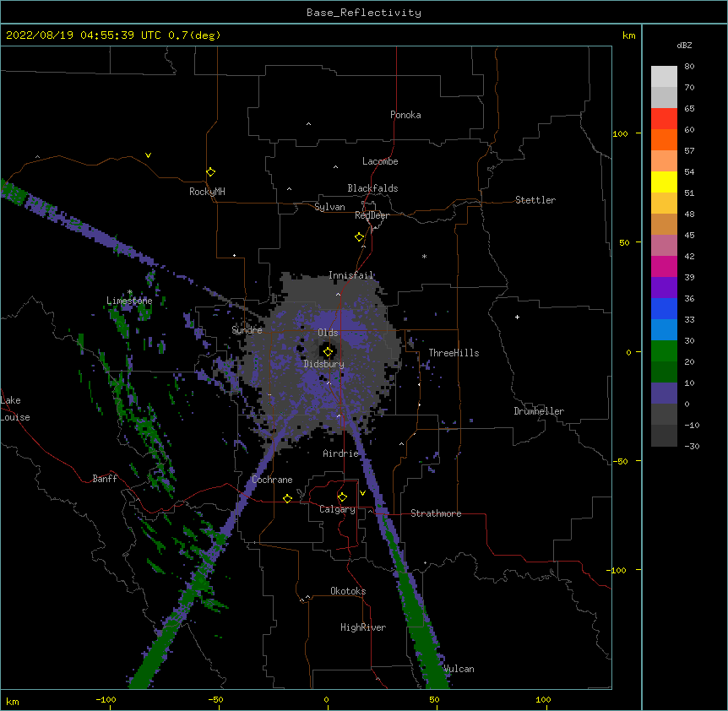
Task: Click the radar site diamond between Olds and Didsbury
Action: (x=328, y=352)
